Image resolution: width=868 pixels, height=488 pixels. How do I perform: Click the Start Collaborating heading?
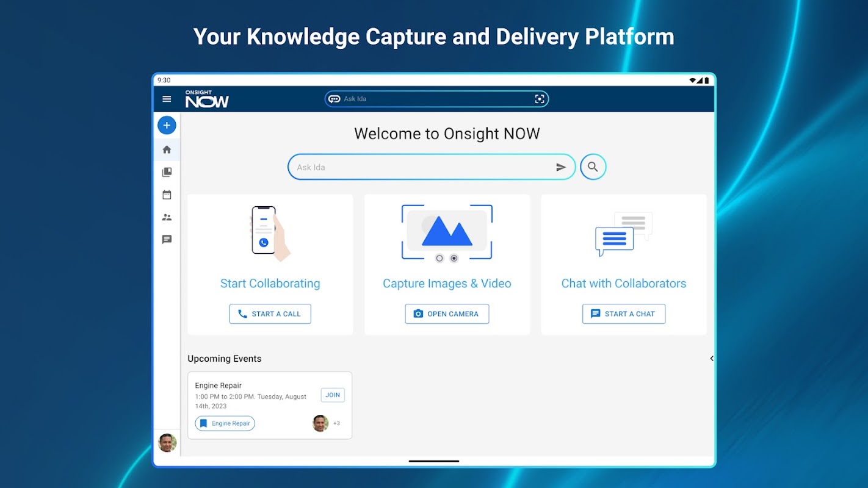[270, 284]
